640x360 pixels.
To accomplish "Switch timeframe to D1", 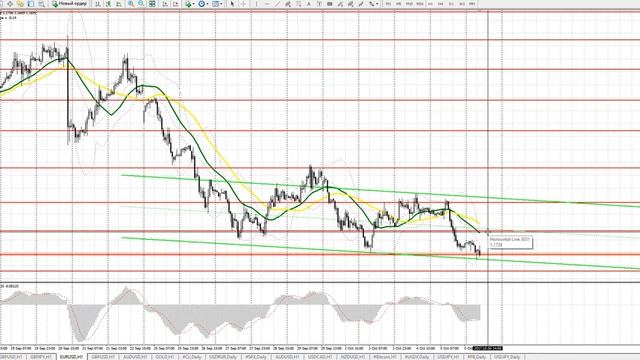I will pos(451,4).
